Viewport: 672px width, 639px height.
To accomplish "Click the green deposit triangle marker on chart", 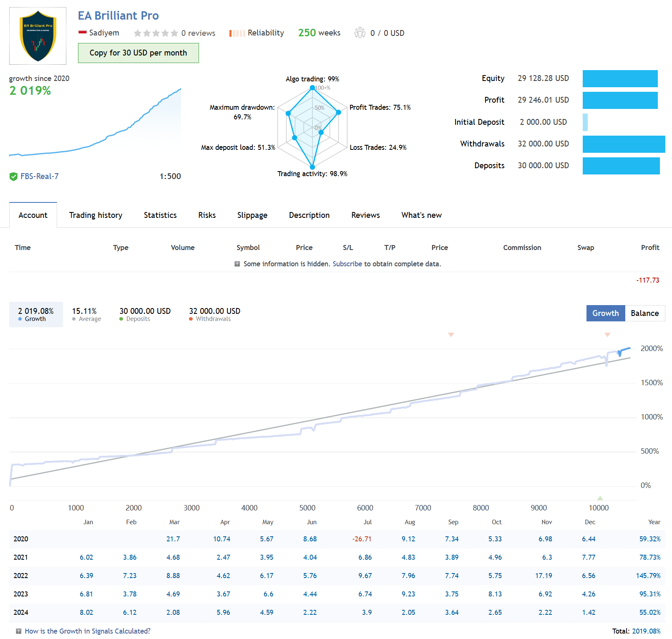I will [600, 498].
